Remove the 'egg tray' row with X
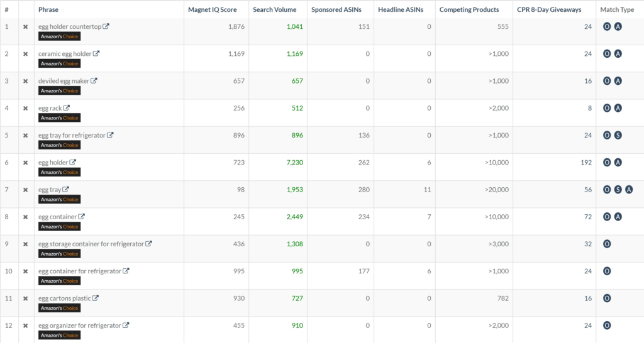 tap(26, 190)
